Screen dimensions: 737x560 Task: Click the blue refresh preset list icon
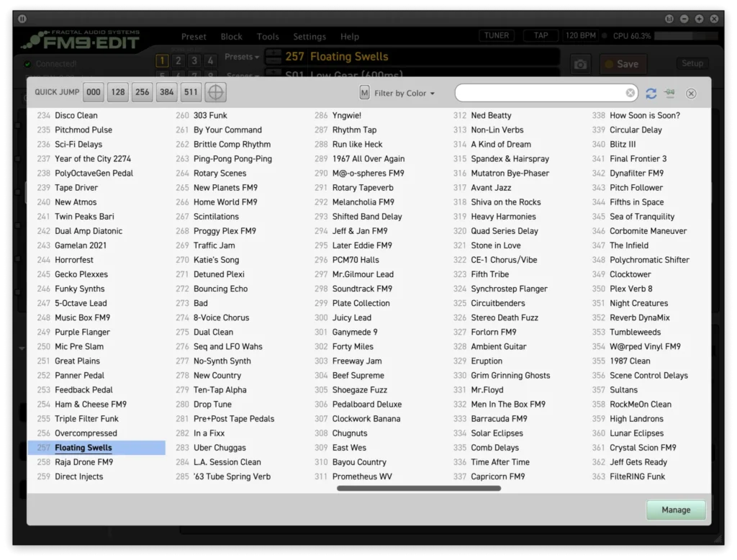point(651,94)
